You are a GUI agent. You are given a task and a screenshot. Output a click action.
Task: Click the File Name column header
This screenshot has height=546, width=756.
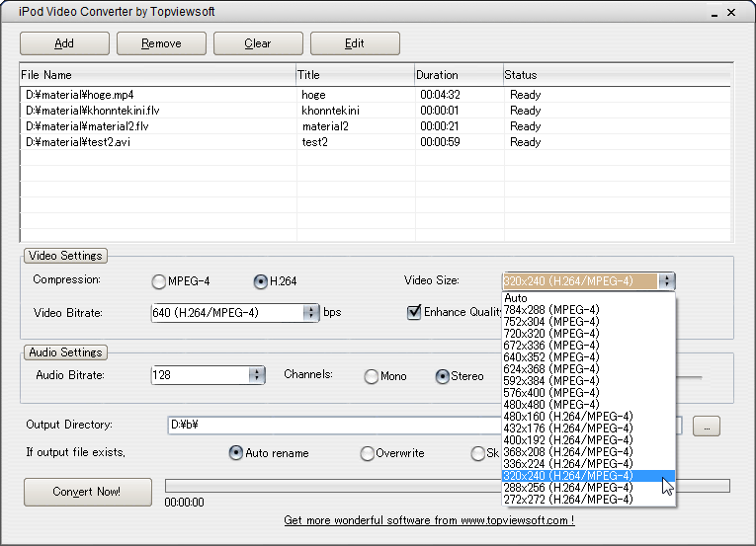click(x=158, y=75)
